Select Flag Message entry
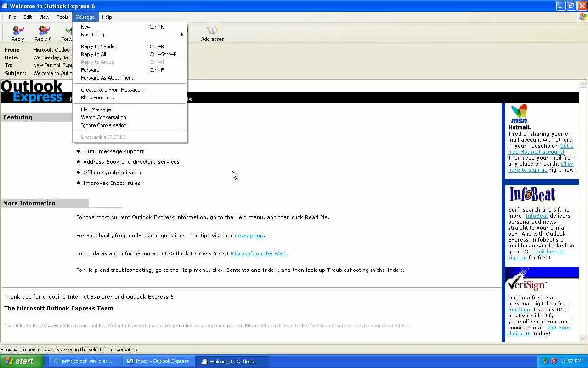The height and width of the screenshot is (368, 588). [x=130, y=109]
